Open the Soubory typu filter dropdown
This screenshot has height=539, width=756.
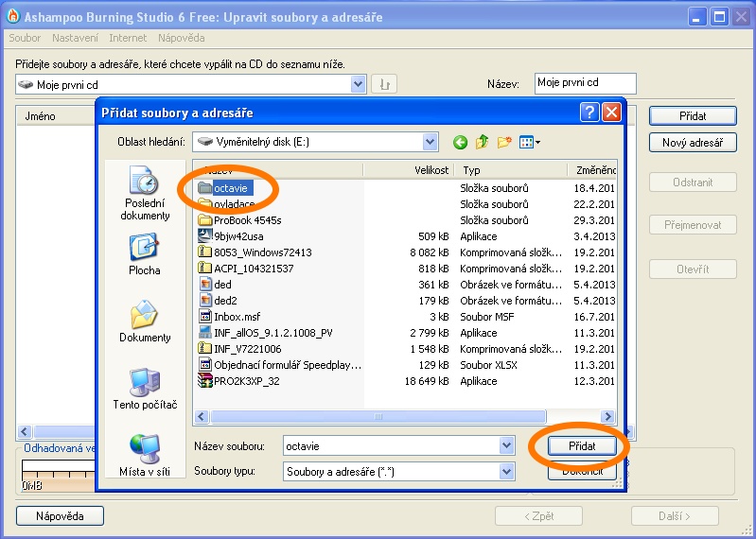(506, 471)
